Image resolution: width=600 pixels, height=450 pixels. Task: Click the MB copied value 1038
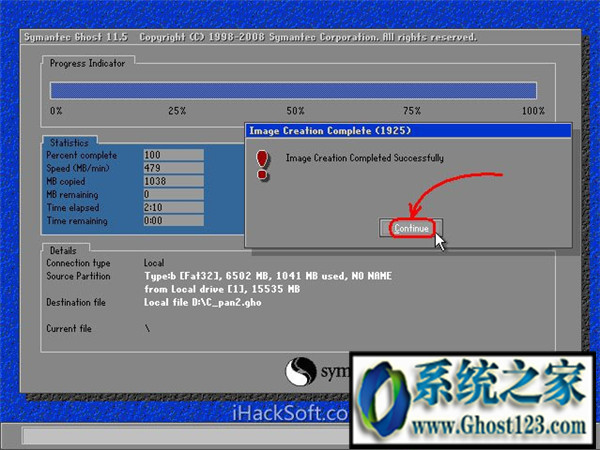(x=173, y=181)
